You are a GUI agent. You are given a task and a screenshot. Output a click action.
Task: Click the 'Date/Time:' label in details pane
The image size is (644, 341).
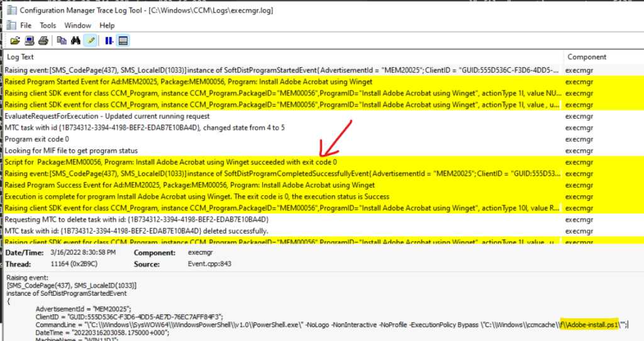click(25, 253)
